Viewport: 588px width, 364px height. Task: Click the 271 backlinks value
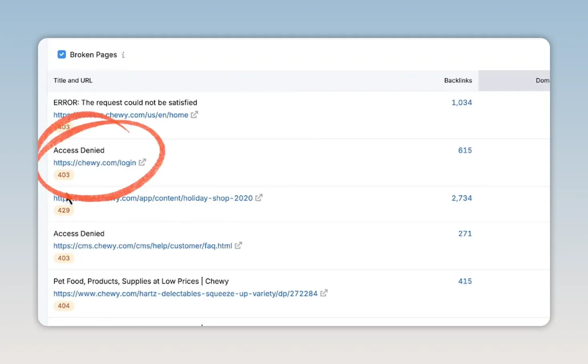pos(465,234)
